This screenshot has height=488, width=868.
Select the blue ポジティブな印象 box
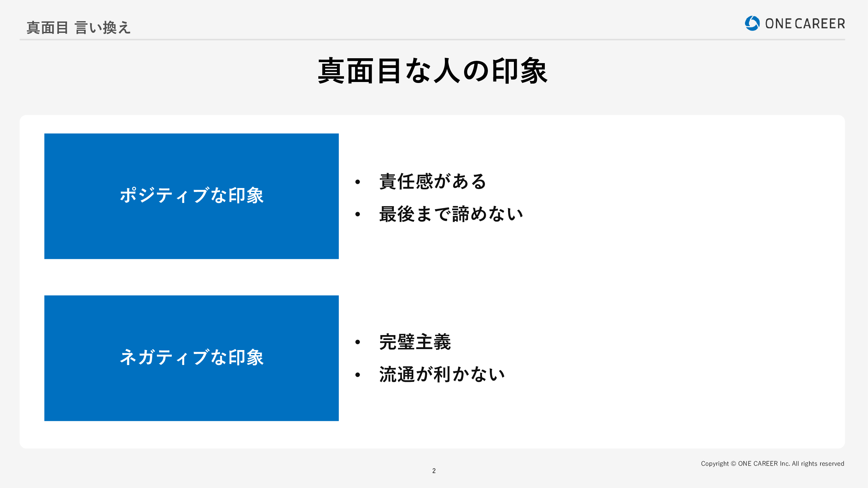pyautogui.click(x=191, y=196)
